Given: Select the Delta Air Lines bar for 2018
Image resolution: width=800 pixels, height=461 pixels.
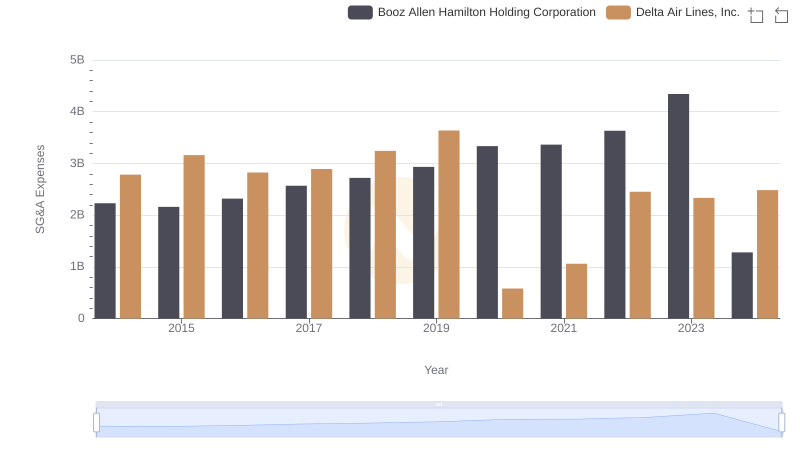Looking at the screenshot, I should pos(385,235).
